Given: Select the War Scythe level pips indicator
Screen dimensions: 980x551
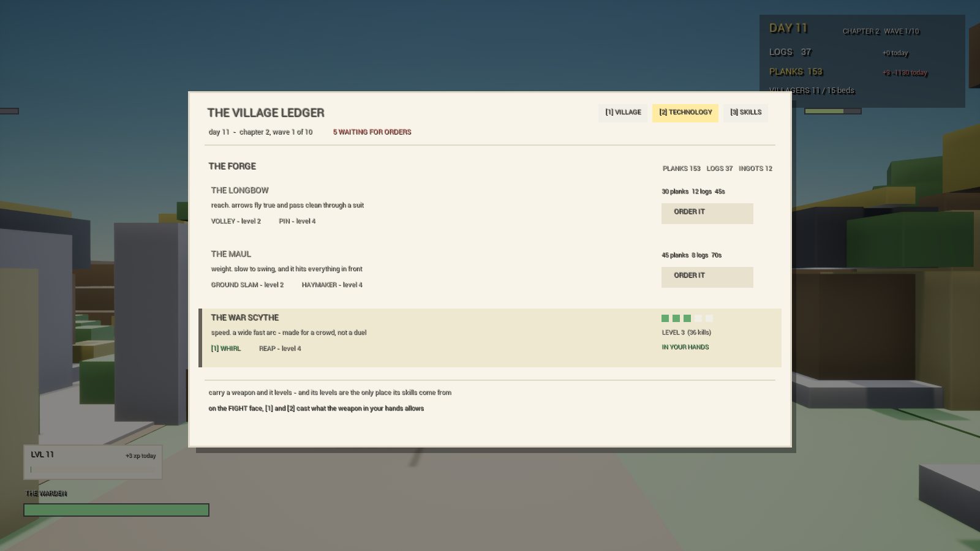Looking at the screenshot, I should point(687,318).
